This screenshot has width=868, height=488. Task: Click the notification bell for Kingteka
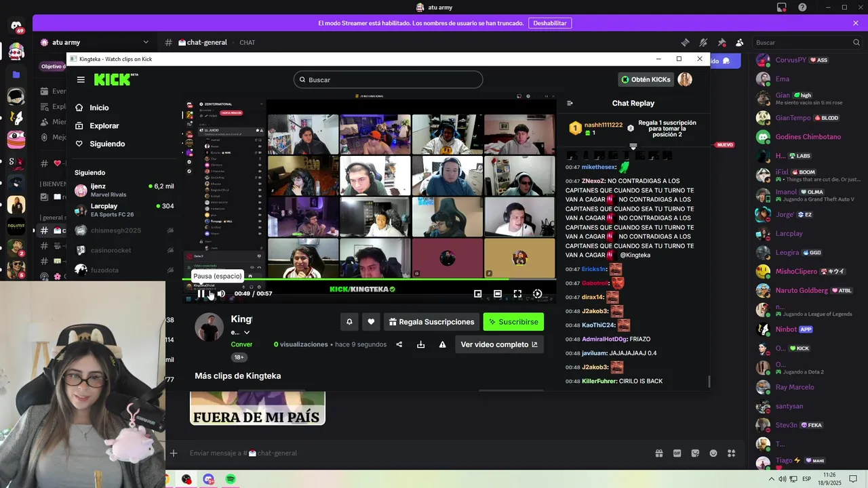[349, 322]
